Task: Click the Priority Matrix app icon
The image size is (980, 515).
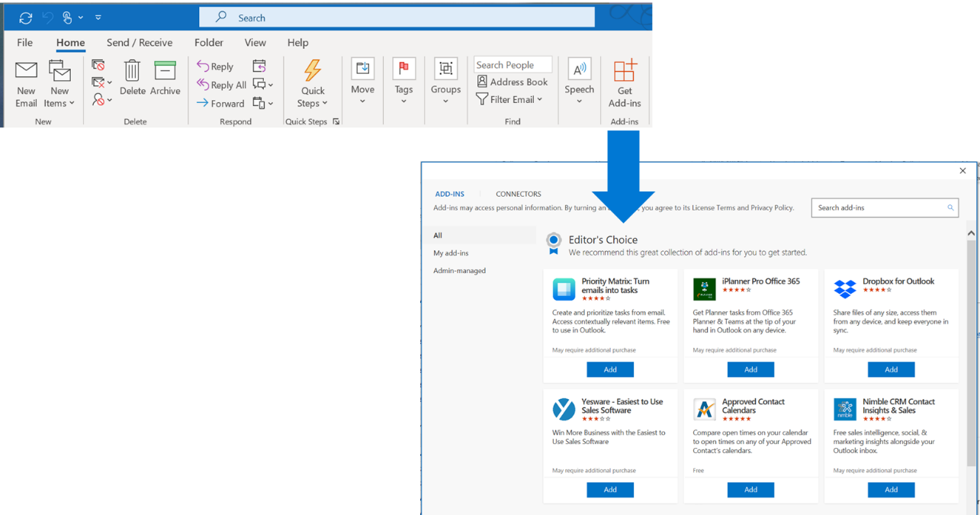Action: pos(564,289)
